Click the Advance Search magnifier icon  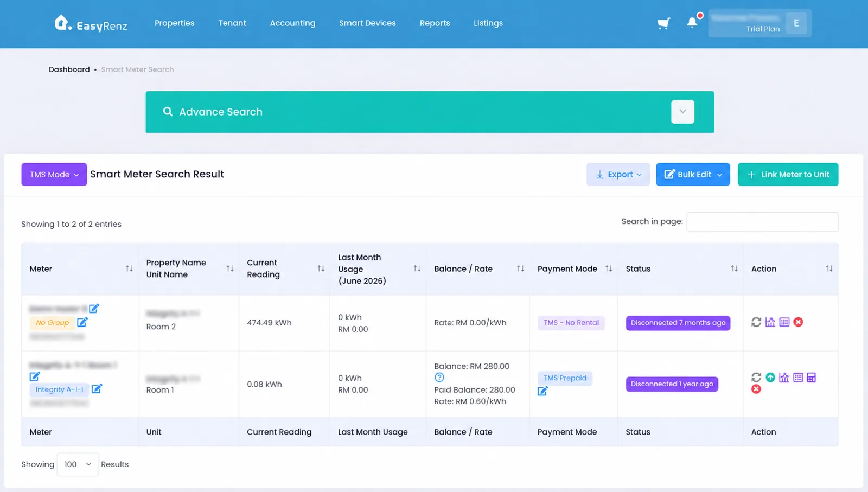pos(168,111)
